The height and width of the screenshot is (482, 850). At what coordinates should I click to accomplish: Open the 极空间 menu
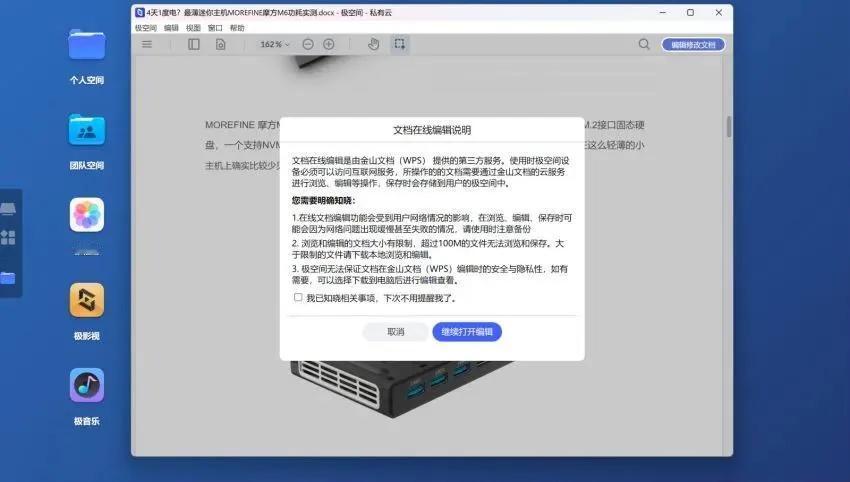(x=145, y=28)
